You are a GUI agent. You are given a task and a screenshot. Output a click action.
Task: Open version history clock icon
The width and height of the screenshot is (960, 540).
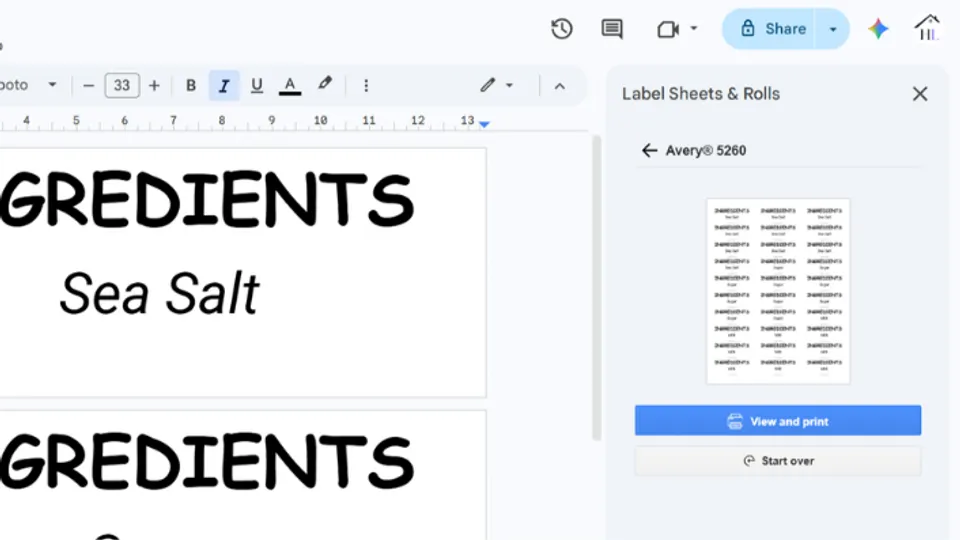(561, 29)
